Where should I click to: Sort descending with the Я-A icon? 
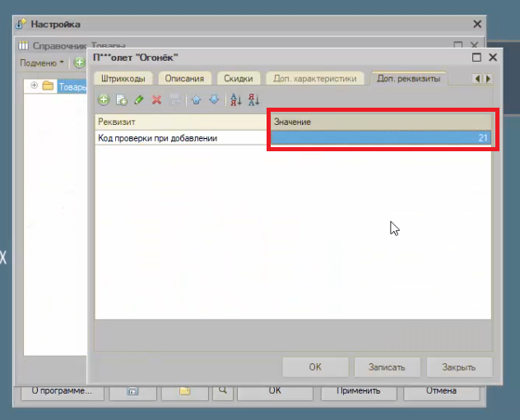(253, 99)
